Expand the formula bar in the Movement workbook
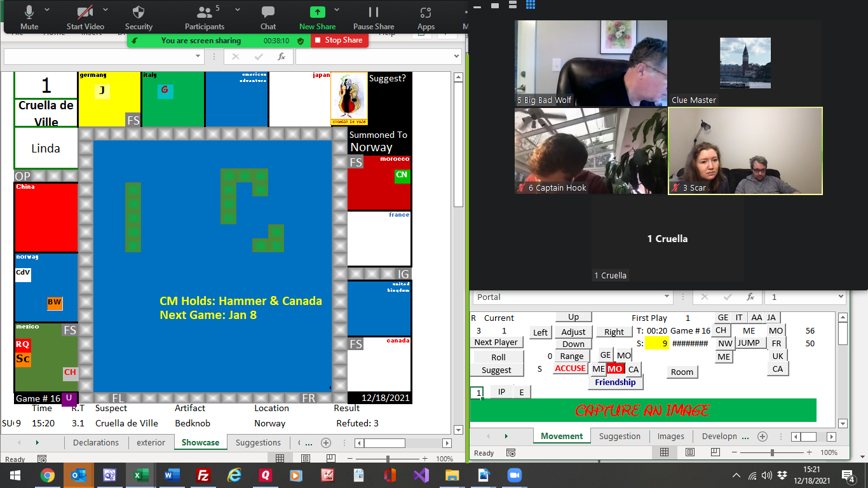The image size is (868, 488). (x=841, y=297)
